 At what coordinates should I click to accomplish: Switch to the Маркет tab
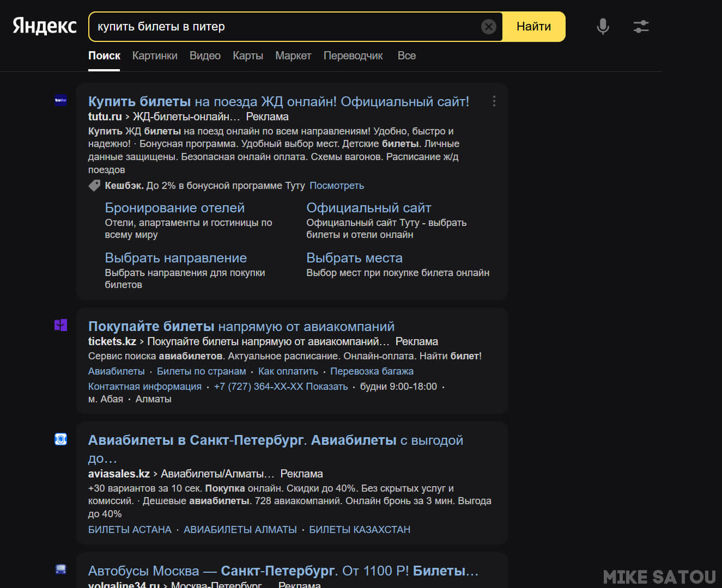pyautogui.click(x=293, y=56)
